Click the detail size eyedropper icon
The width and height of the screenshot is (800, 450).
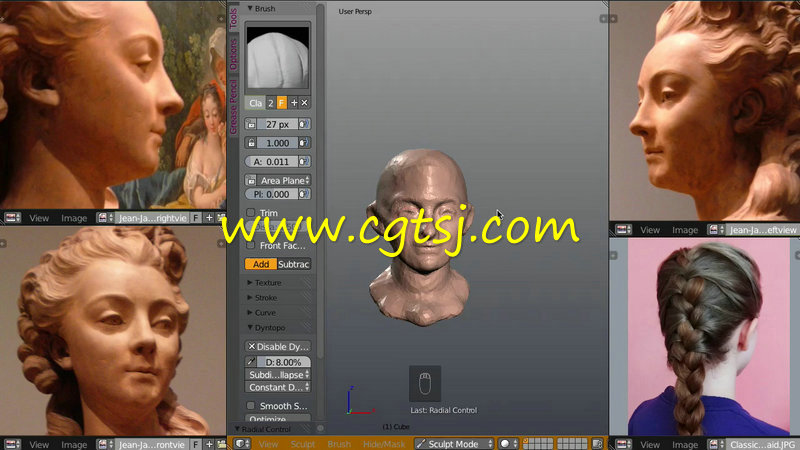(x=251, y=362)
